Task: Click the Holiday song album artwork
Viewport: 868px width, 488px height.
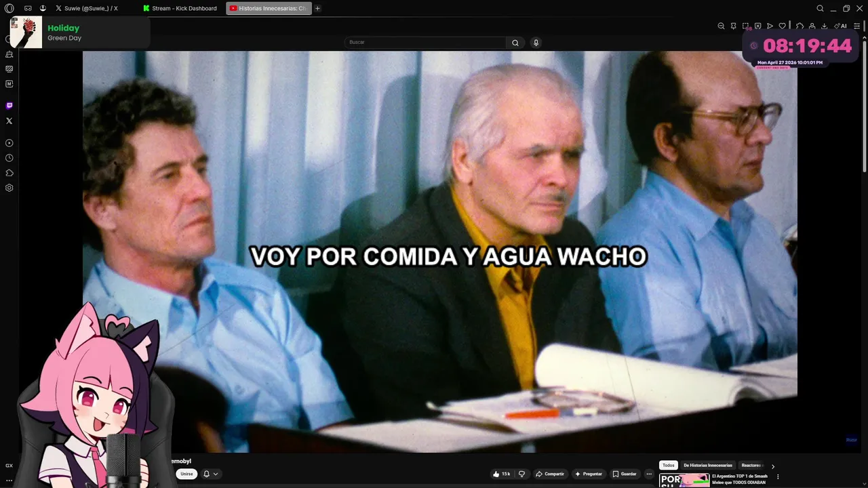Action: (x=26, y=33)
